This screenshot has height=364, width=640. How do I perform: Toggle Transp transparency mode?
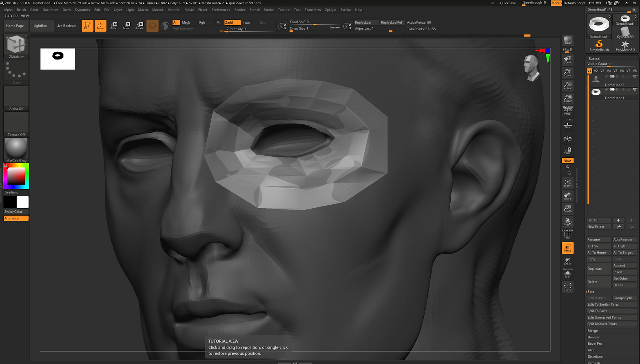click(x=567, y=248)
